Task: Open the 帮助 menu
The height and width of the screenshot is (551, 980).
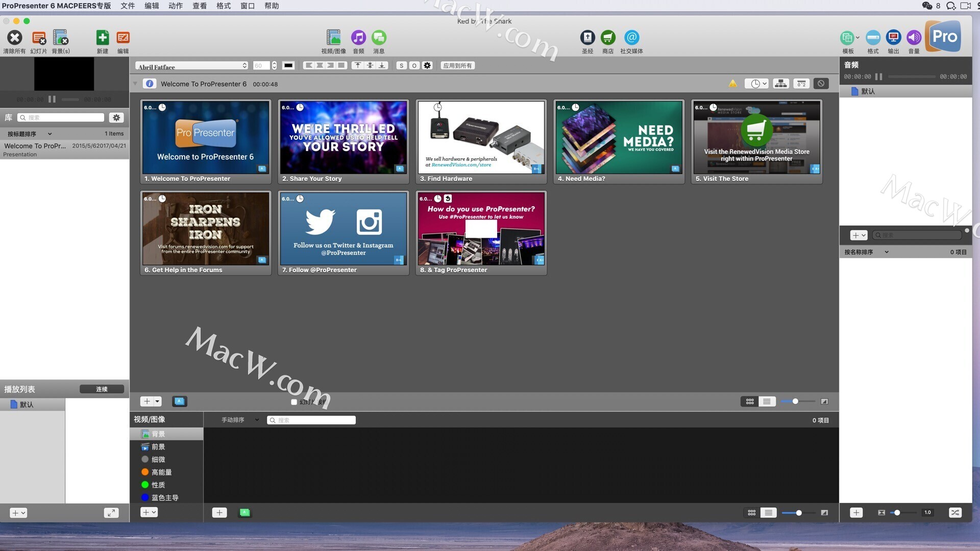Action: [272, 6]
